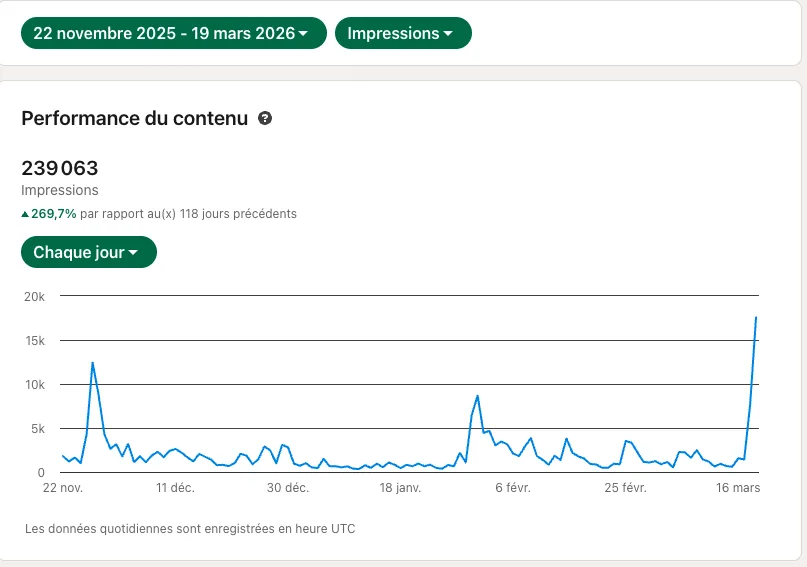Open the date range dropdown 22 novembre 2025

coord(173,33)
